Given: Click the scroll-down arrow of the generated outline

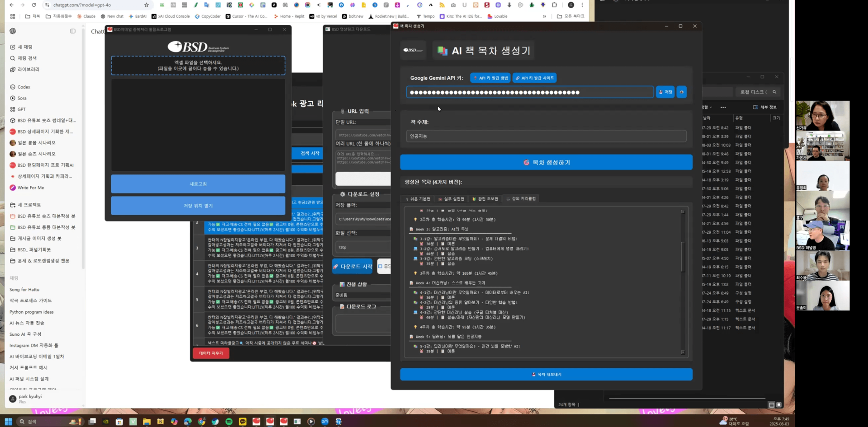Looking at the screenshot, I should pyautogui.click(x=683, y=352).
